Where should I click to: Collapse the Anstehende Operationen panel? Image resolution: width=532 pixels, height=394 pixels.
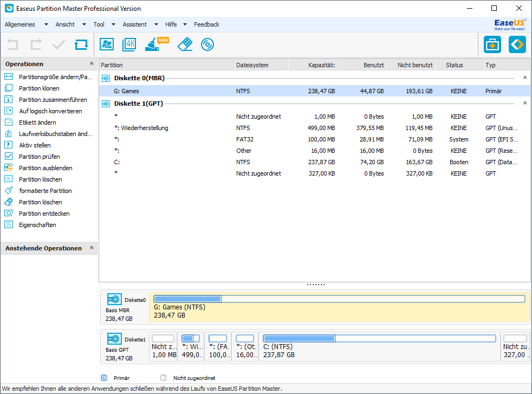[92, 248]
